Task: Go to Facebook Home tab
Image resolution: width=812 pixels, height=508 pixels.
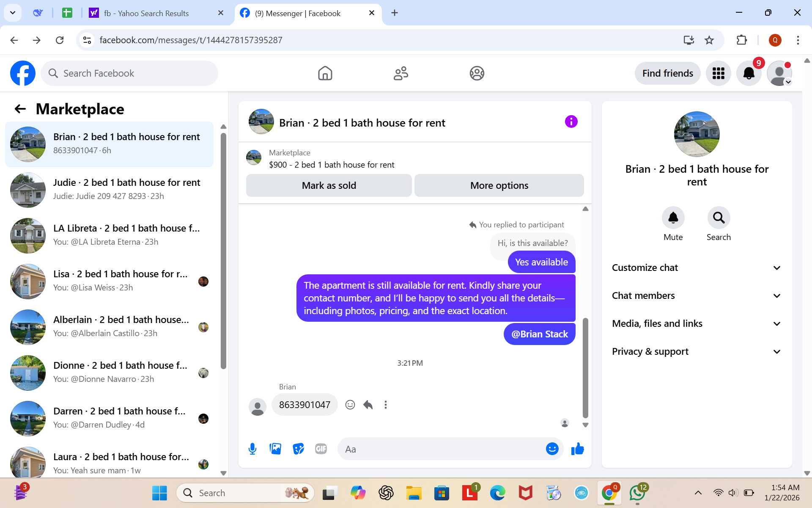Action: click(x=325, y=73)
